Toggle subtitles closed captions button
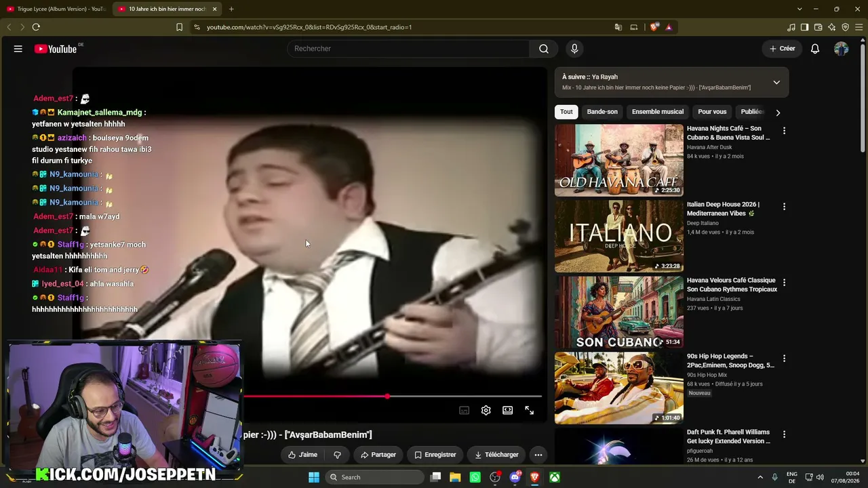Screen dimensions: 868x488 point(464,410)
